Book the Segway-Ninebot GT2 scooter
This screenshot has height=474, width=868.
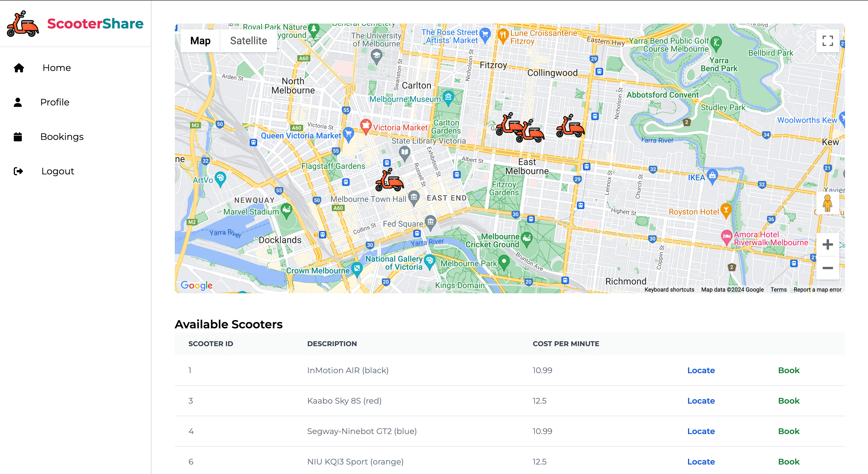click(789, 431)
